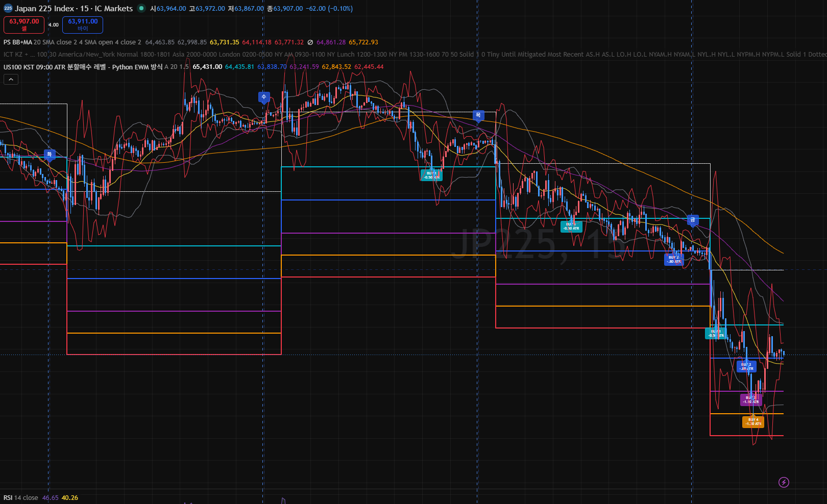Click the red sell button 63,907.00
The height and width of the screenshot is (504, 827).
coord(24,24)
